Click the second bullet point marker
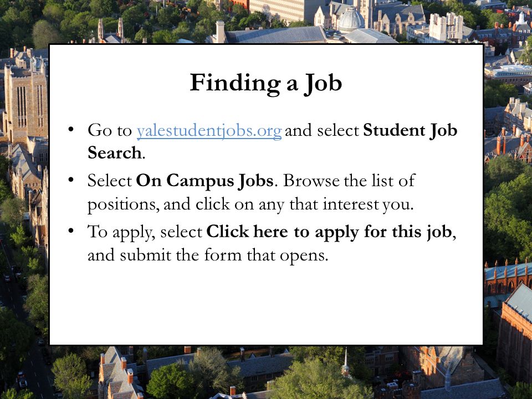This screenshot has height=399, width=532. click(x=70, y=180)
